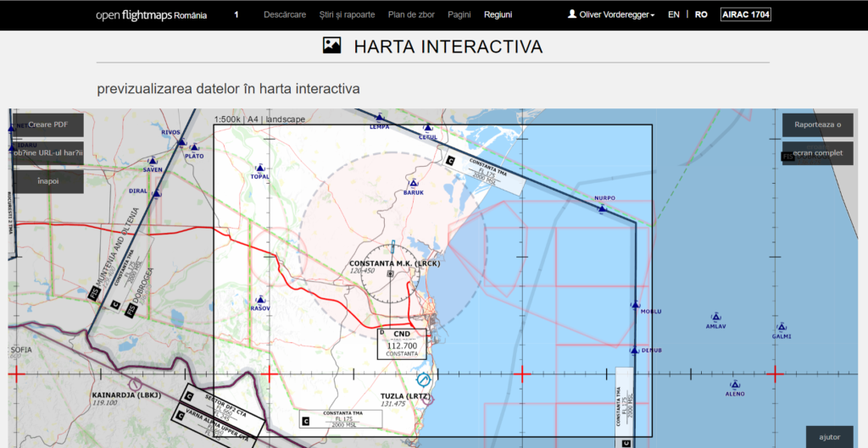The width and height of the screenshot is (868, 448).
Task: Switch language to RO
Action: [x=701, y=14]
